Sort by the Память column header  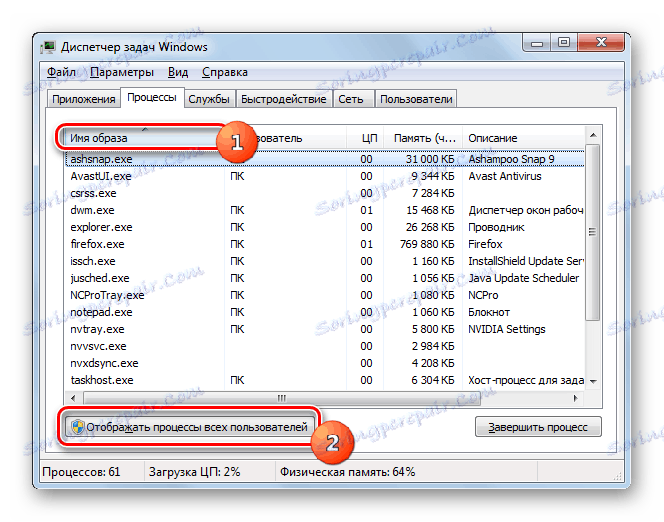tap(423, 138)
